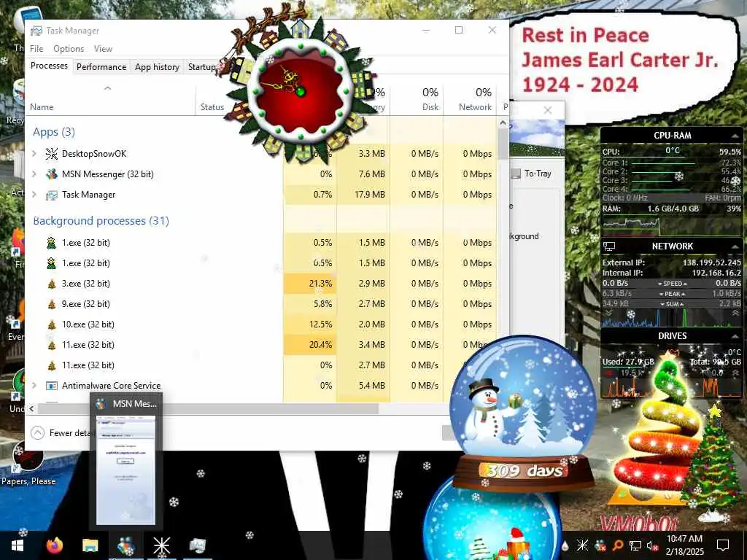Expand the MSN Messenger process row
The width and height of the screenshot is (747, 560).
(x=34, y=174)
